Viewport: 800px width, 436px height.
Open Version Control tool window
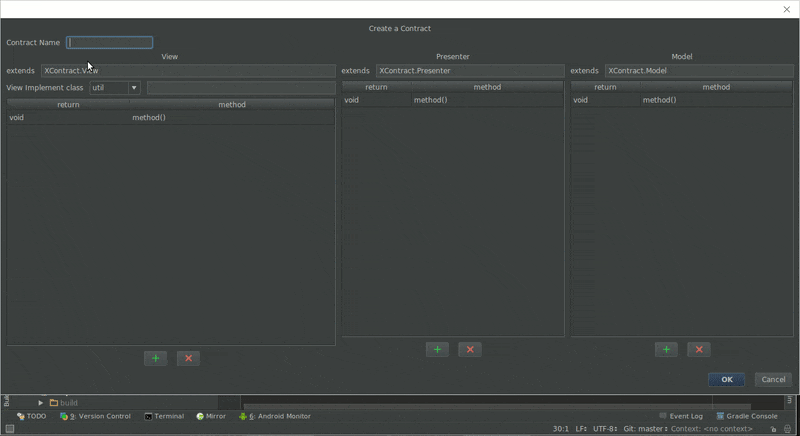[x=95, y=416]
